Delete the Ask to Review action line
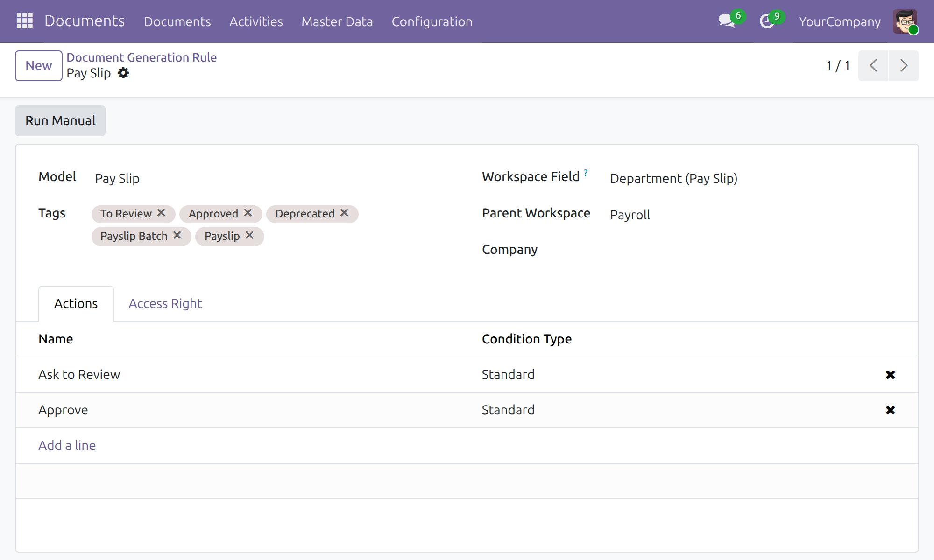 coord(891,375)
